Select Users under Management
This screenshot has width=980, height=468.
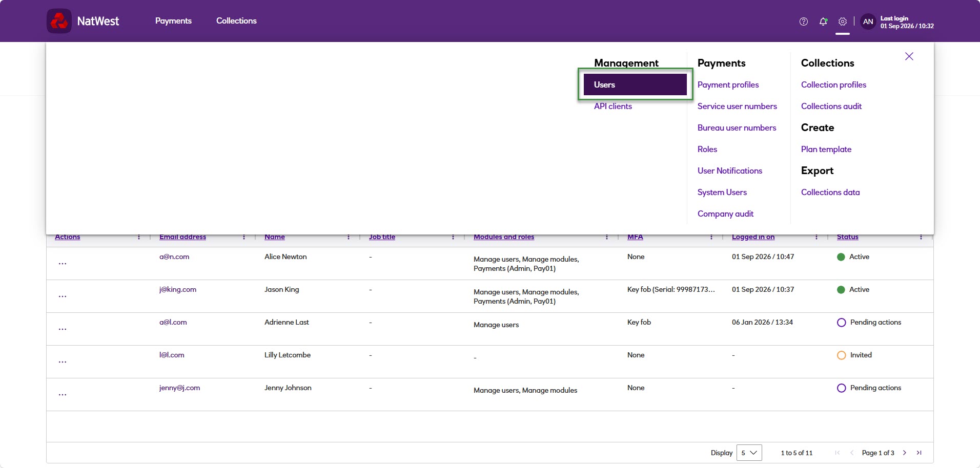(x=635, y=84)
